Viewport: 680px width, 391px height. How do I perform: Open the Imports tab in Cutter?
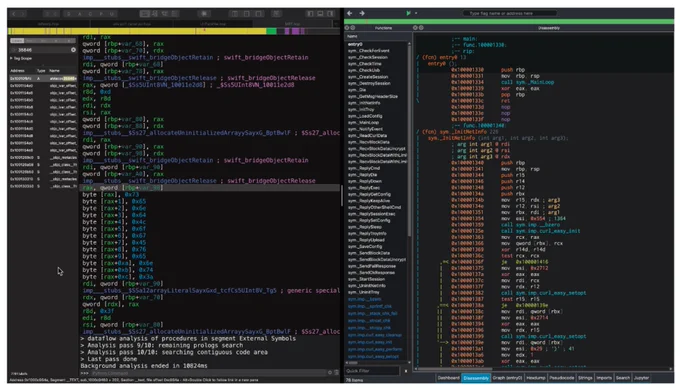click(604, 378)
